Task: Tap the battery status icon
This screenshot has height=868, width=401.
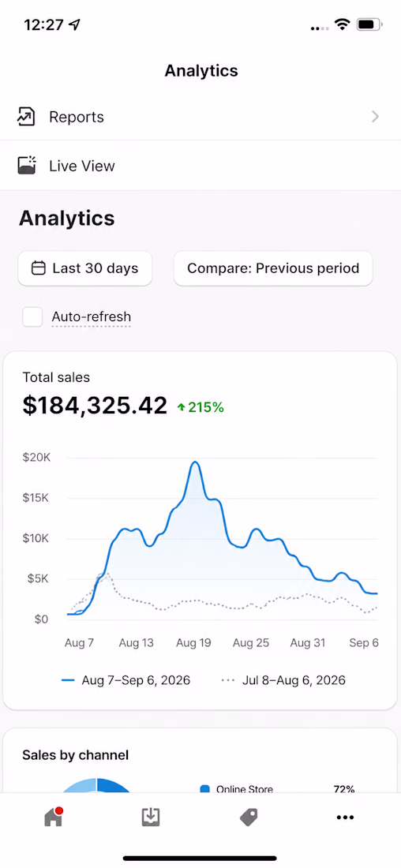Action: point(369,24)
